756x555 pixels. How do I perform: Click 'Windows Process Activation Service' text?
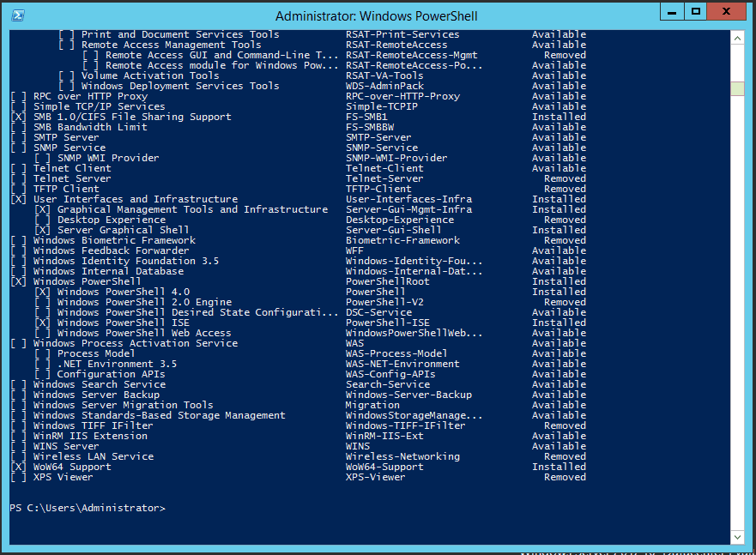click(x=135, y=343)
